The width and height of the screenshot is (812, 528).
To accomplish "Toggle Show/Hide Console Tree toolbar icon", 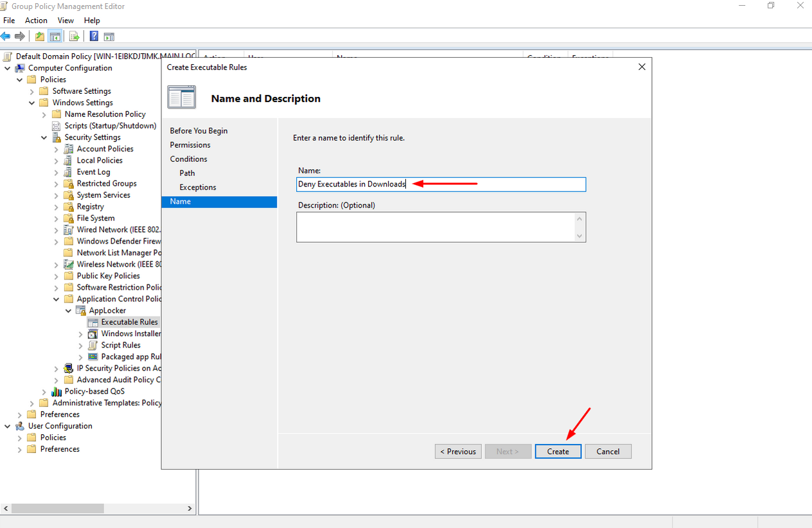I will (55, 37).
